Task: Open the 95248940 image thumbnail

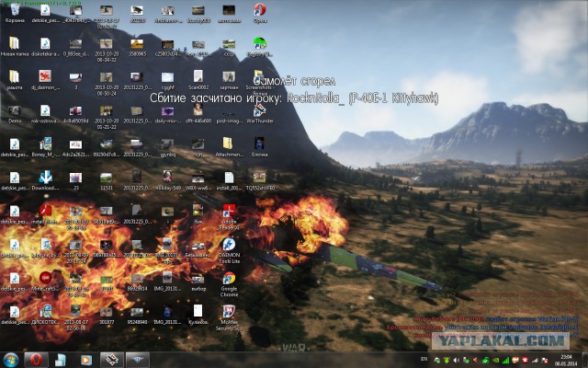Action: 137,315
